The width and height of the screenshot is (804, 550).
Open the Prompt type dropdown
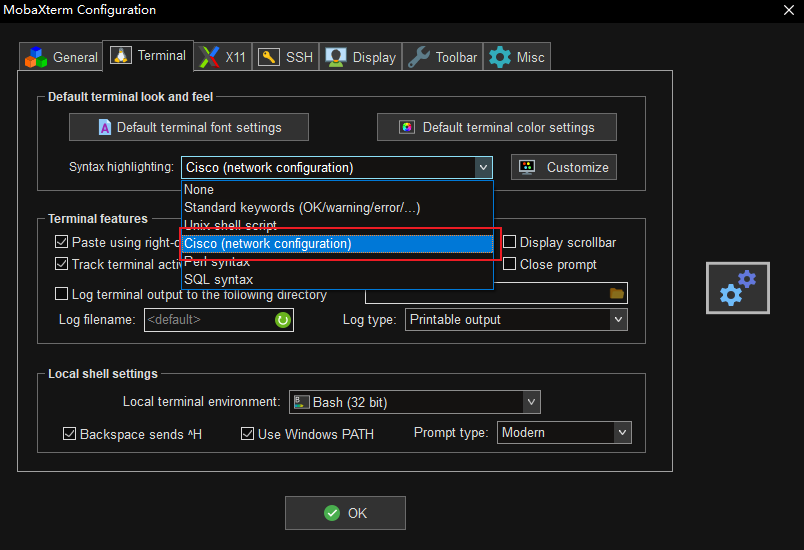pyautogui.click(x=564, y=433)
